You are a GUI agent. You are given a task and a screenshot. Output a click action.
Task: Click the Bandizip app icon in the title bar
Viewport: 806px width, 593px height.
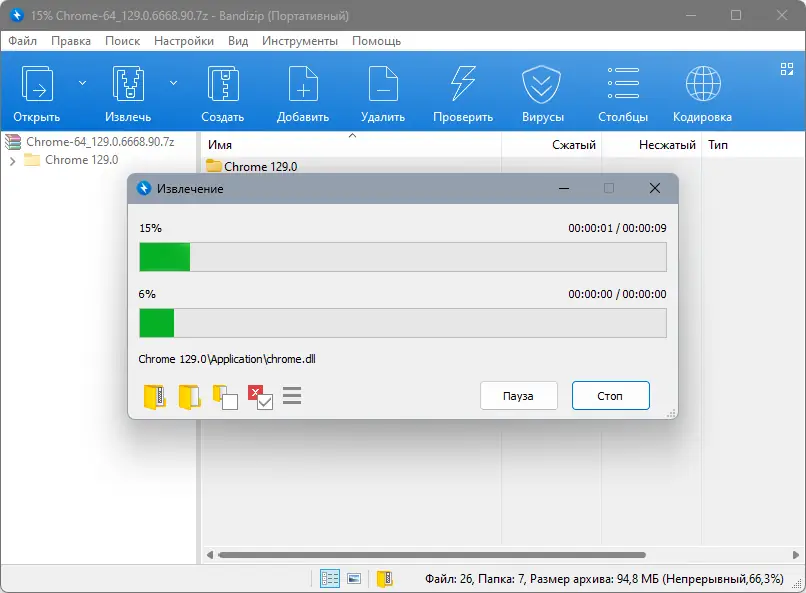click(16, 15)
